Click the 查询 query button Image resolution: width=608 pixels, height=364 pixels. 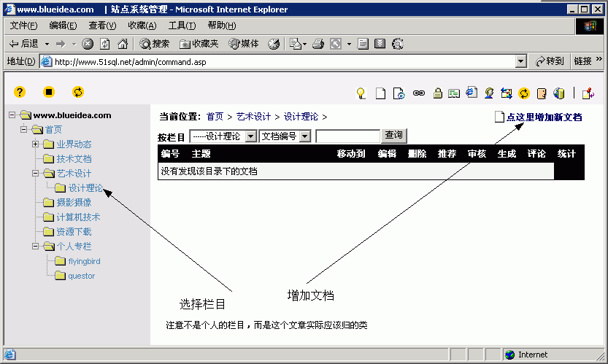pos(393,135)
